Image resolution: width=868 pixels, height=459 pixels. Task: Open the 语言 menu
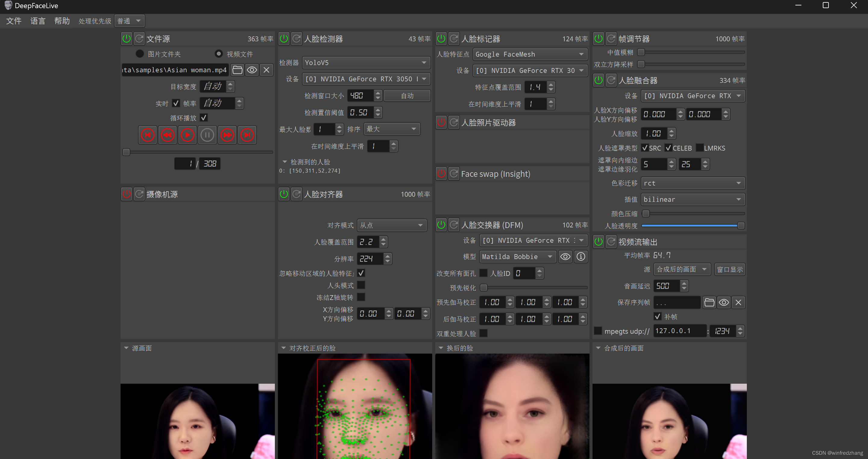coord(38,21)
